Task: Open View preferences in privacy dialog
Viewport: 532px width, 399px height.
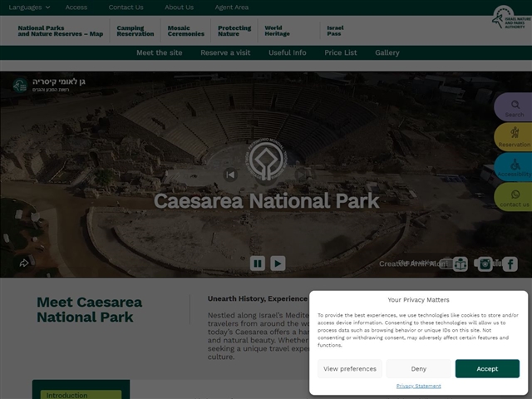Action: tap(350, 368)
